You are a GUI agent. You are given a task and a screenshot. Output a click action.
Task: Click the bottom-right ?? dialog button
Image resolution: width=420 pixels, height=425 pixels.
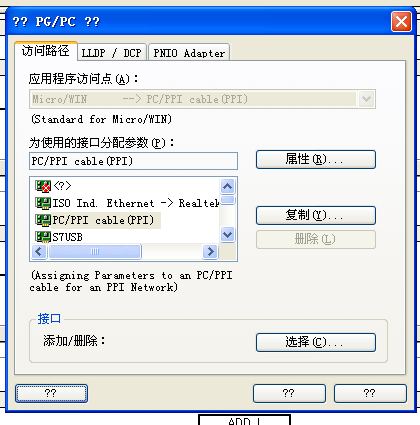click(370, 393)
